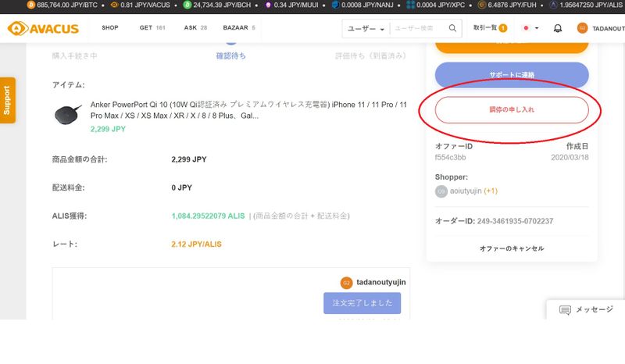Open the ユーザー search type dropdown
The image size is (625, 364).
366,28
